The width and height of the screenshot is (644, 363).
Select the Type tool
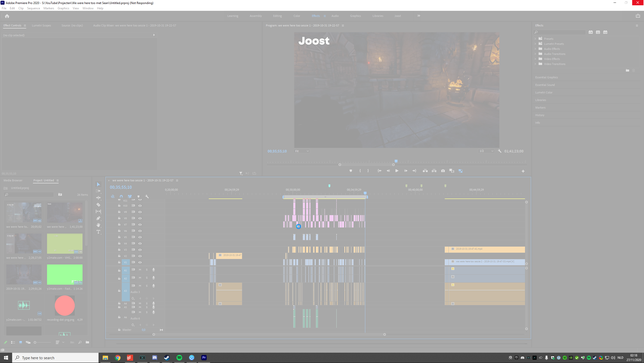[x=98, y=232]
